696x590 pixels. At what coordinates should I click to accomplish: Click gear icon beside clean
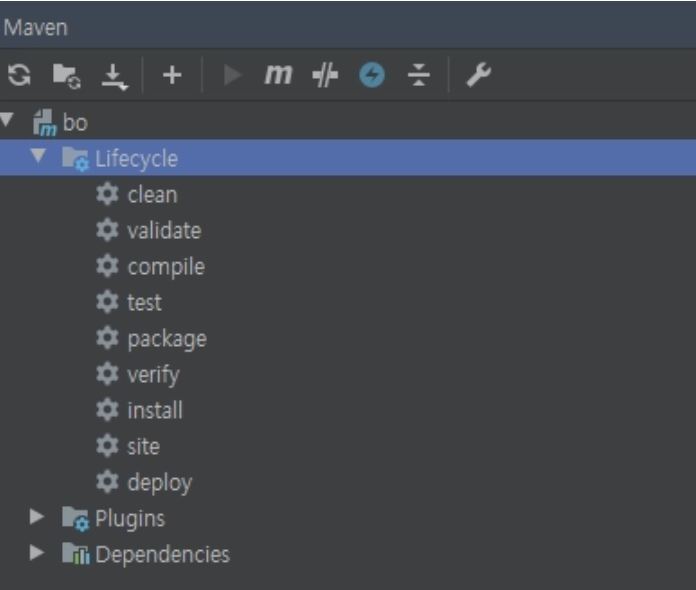(107, 194)
